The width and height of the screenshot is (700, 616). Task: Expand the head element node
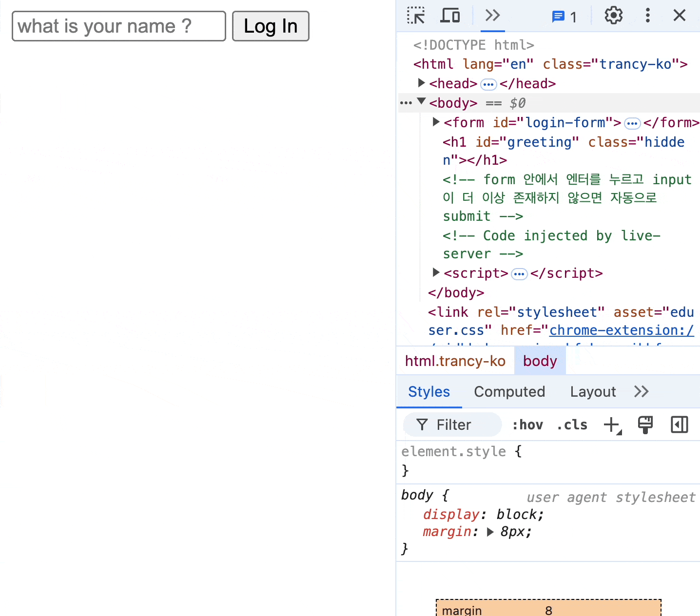(422, 83)
